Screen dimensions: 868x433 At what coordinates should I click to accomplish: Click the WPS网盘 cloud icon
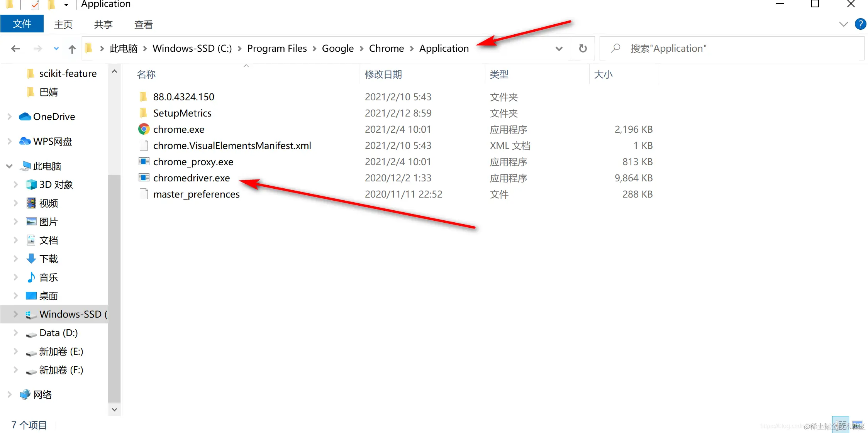25,141
